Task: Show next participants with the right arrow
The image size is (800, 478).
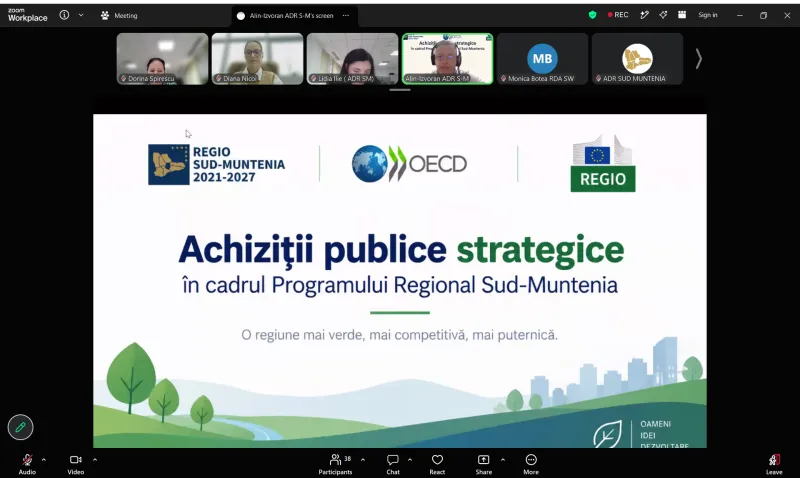Action: (x=698, y=59)
